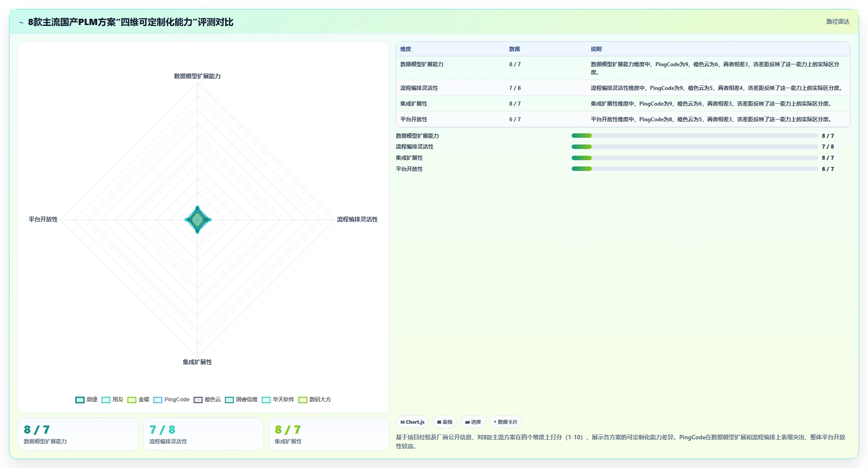Click the radar polygon at chart center

point(197,220)
